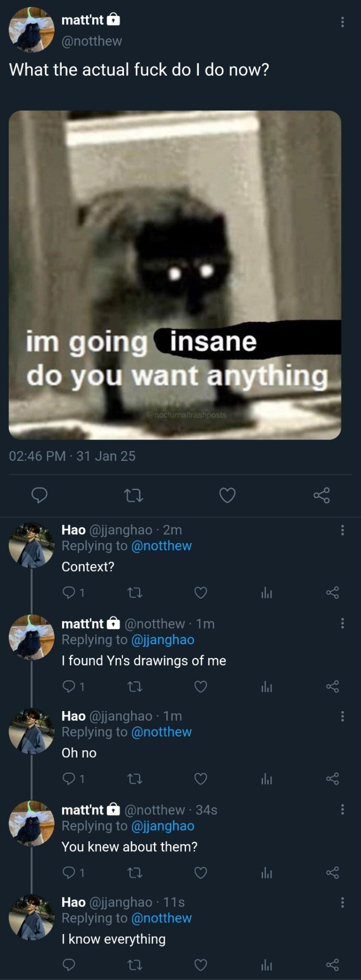
Task: Open the raccoon meme image
Action: [175, 275]
